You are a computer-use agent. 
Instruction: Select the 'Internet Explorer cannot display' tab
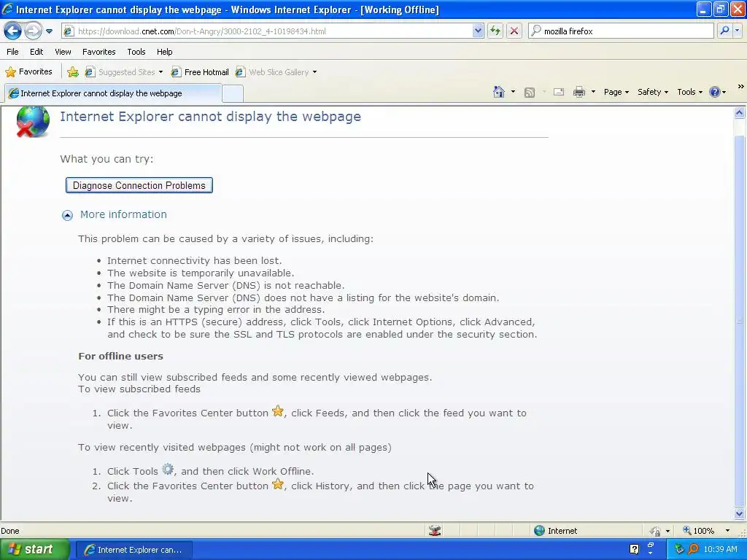113,93
